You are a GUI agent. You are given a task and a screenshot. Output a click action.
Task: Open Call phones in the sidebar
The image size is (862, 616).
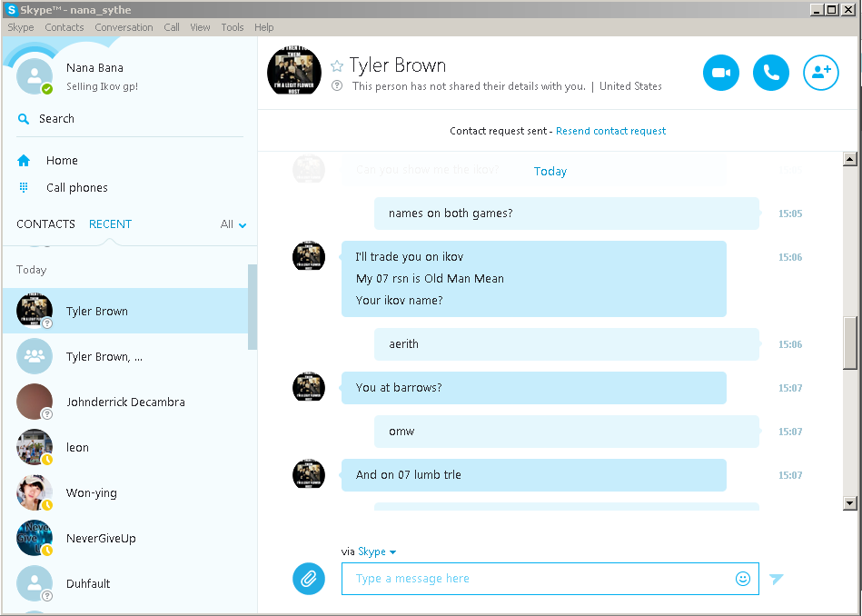pos(76,187)
